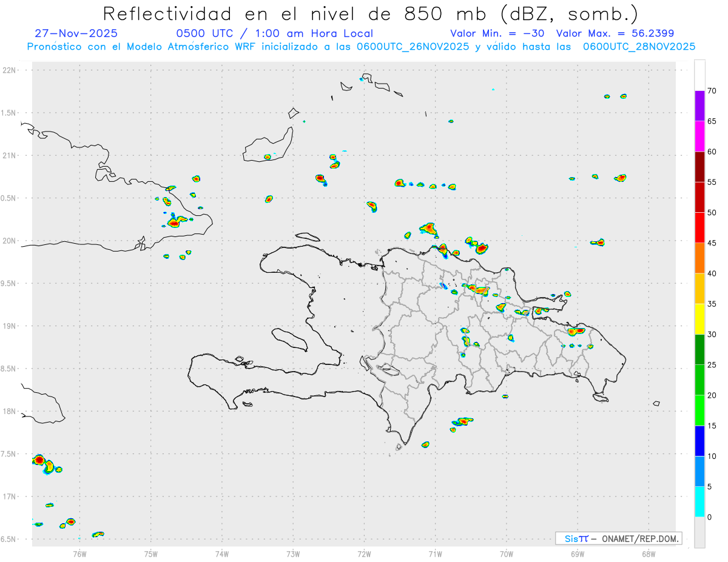Click the magenta 60–65 dBZ legend swatch

click(x=699, y=136)
